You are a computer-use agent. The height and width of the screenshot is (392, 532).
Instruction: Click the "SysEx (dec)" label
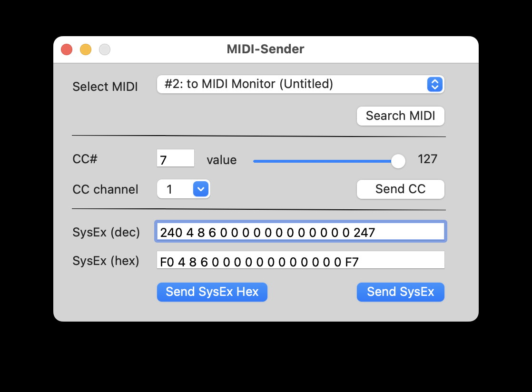106,232
